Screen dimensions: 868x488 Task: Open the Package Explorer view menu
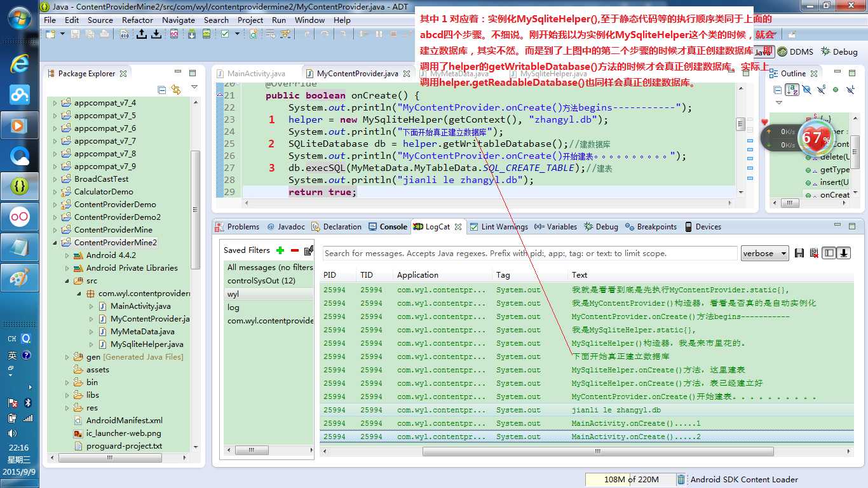[x=194, y=88]
